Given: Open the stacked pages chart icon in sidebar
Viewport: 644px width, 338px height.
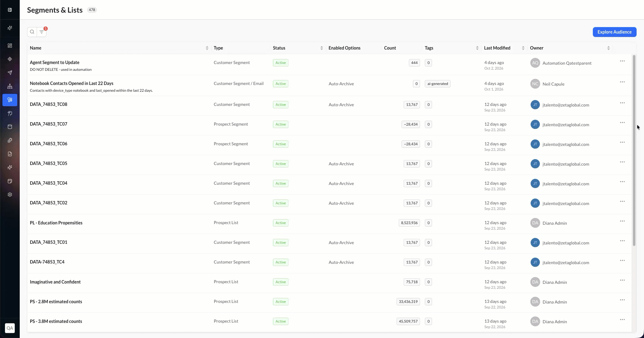Looking at the screenshot, I should click(x=10, y=140).
